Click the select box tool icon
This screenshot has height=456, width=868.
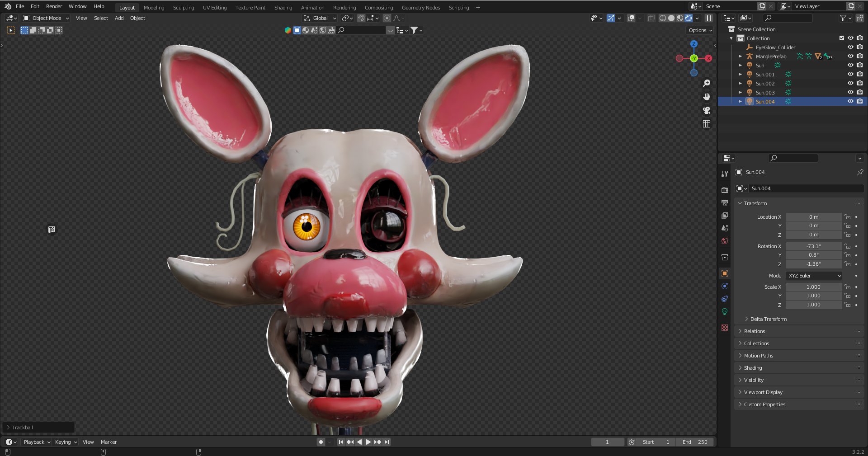[11, 30]
